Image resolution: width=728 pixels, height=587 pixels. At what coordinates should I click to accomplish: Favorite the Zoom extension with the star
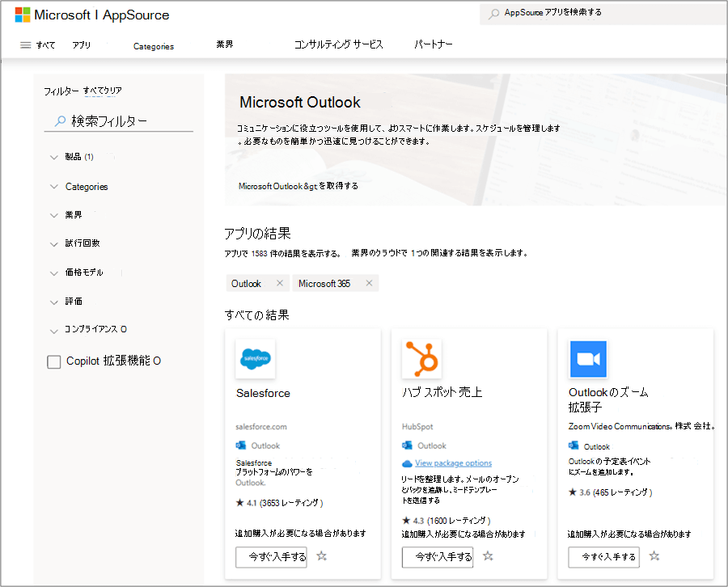(654, 556)
